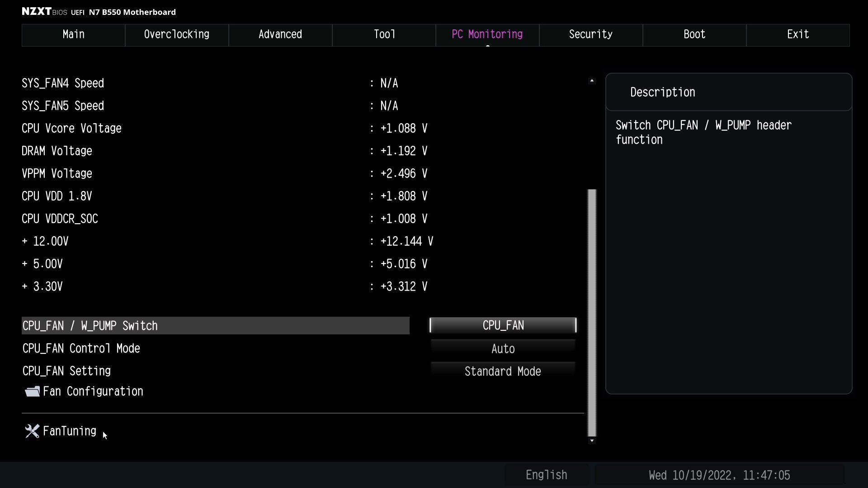Select the PC Monitoring tab
868x488 pixels.
[x=487, y=35]
